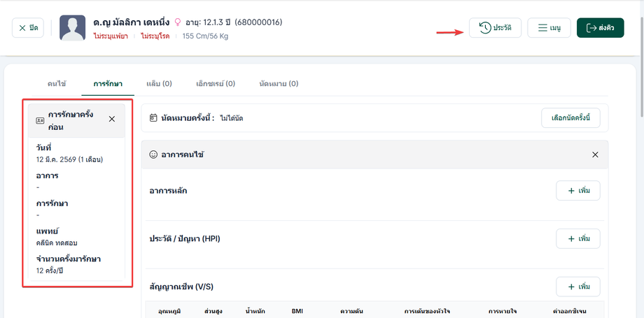Click patient name ด.ญ มัลลิกา เดหนึ่ง
The width and height of the screenshot is (644, 318).
coord(132,22)
